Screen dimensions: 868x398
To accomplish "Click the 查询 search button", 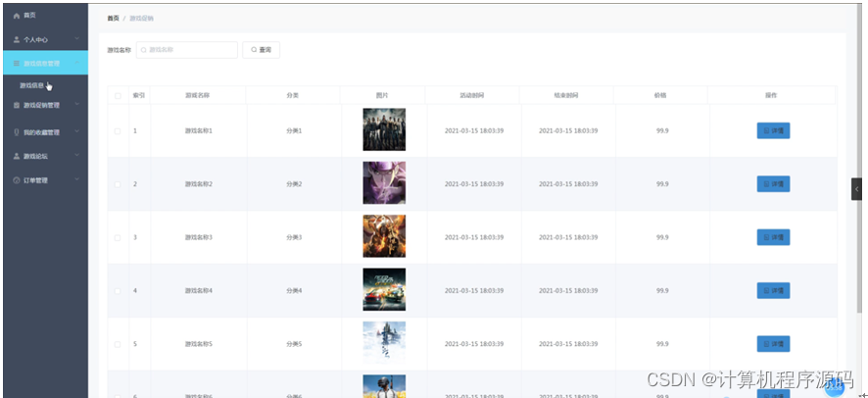I will click(262, 50).
